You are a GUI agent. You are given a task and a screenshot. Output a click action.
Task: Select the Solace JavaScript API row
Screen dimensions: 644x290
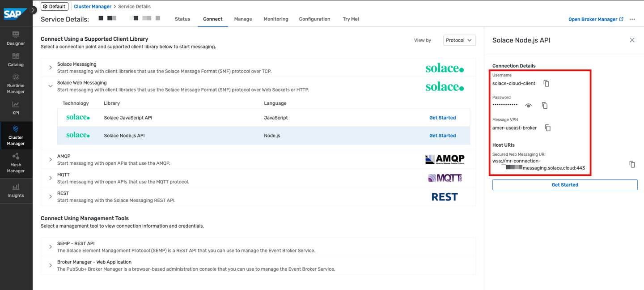pyautogui.click(x=264, y=118)
